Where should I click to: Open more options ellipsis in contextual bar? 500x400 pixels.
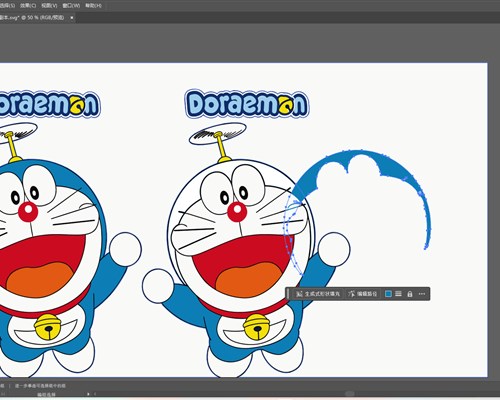tap(422, 294)
